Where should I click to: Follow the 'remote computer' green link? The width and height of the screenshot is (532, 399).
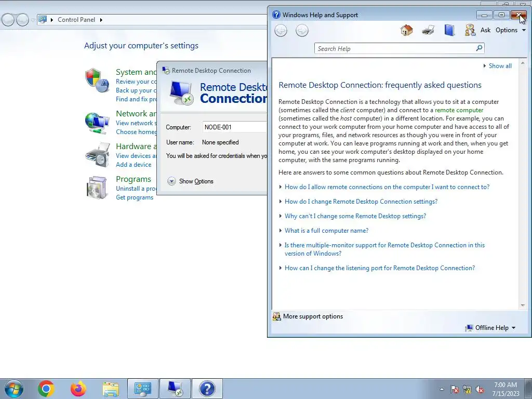coord(459,110)
